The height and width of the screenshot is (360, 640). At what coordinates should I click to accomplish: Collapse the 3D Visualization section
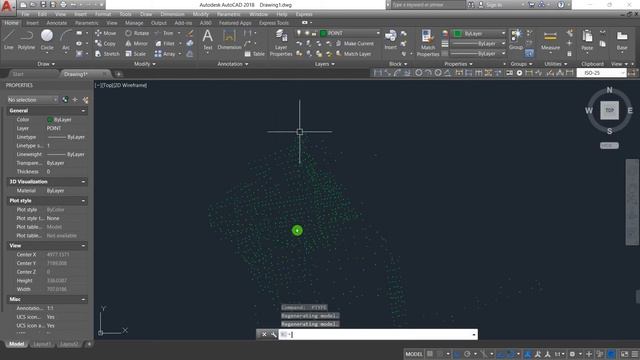tap(83, 182)
